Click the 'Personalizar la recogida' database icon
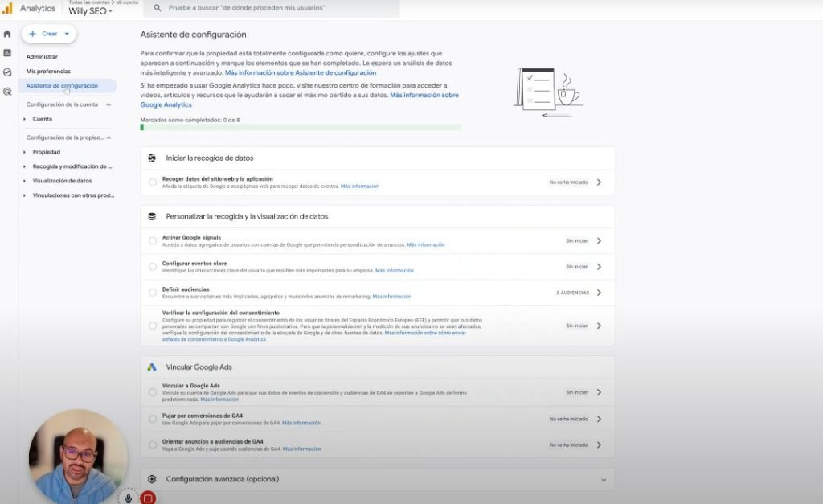Screen dimensions: 823x504 pyautogui.click(x=152, y=216)
